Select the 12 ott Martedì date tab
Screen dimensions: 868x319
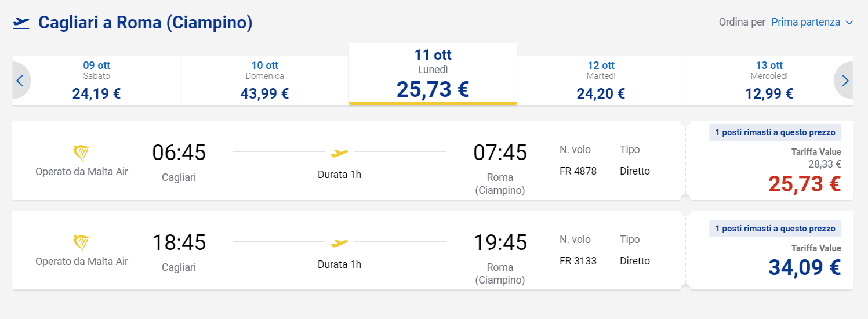click(x=601, y=81)
